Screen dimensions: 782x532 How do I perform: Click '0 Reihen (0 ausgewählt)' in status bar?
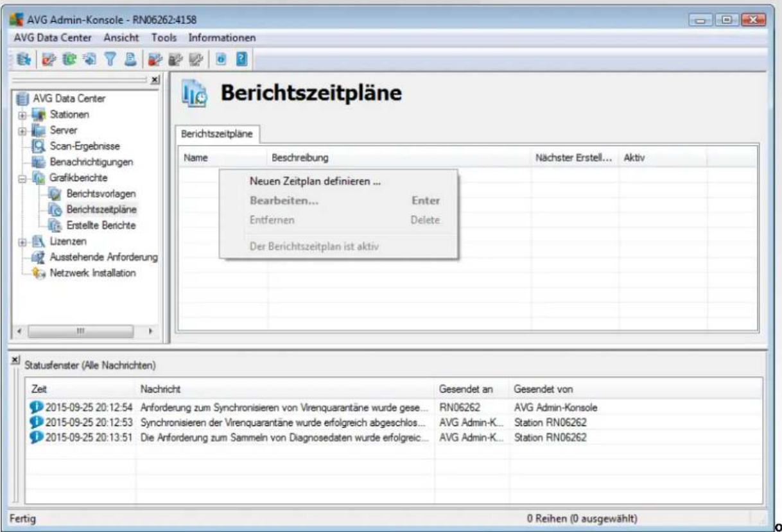(582, 518)
